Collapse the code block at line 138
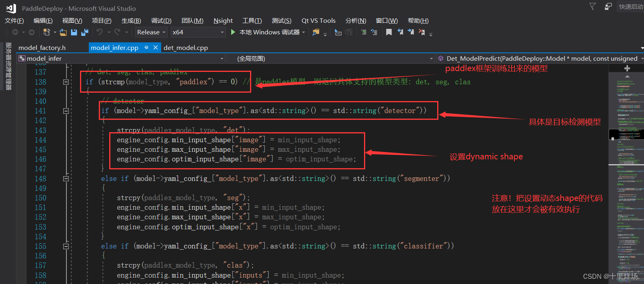 [66, 82]
